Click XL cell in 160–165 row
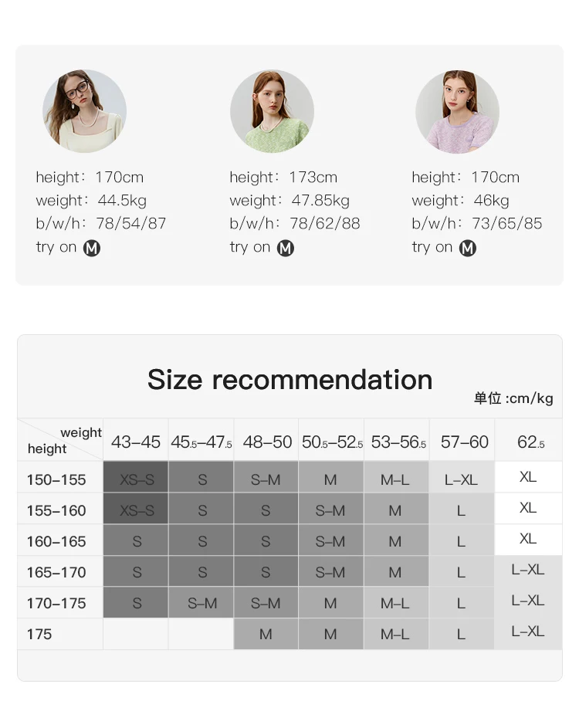 528,540
